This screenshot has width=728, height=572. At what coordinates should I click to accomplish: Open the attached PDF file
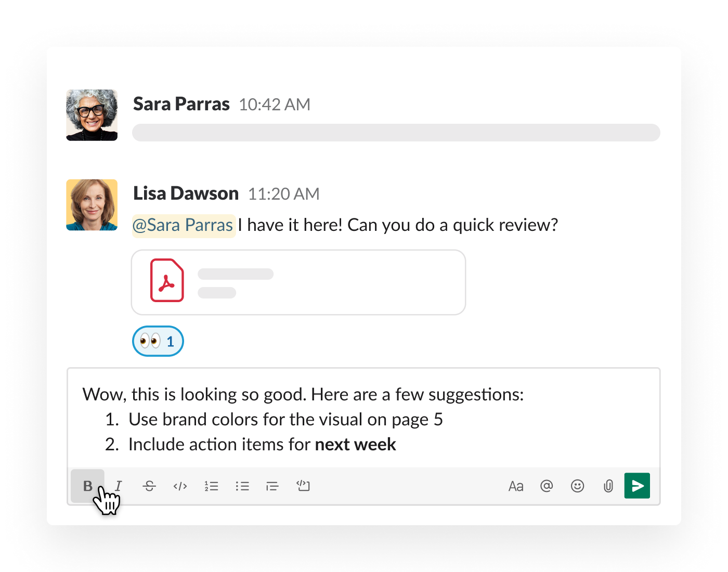coord(298,282)
